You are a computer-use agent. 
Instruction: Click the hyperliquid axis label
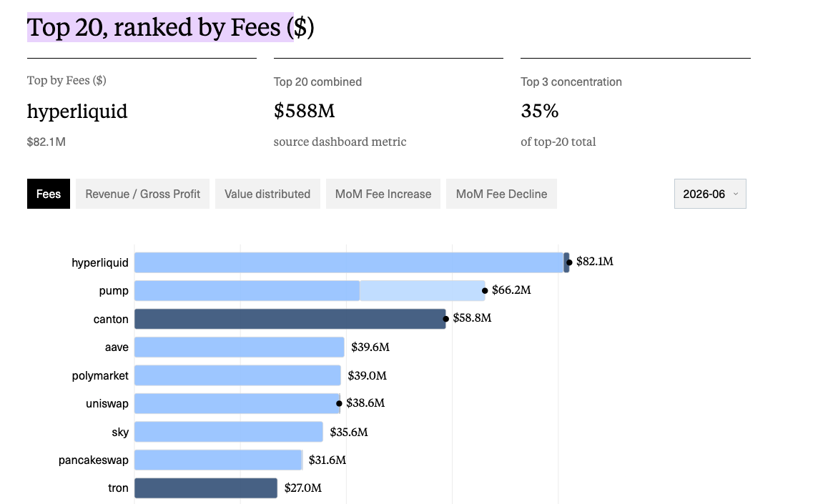point(99,262)
